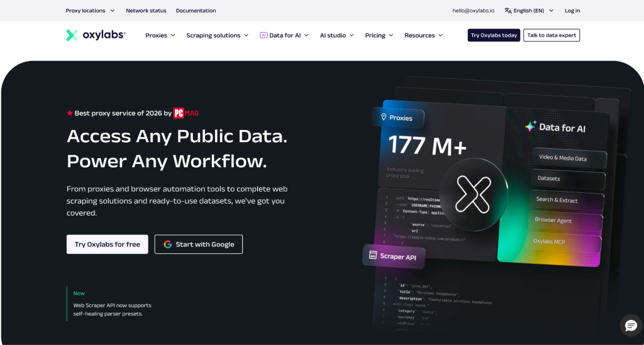The image size is (644, 345).
Task: Click Try Oxylabs today button
Action: pyautogui.click(x=494, y=35)
